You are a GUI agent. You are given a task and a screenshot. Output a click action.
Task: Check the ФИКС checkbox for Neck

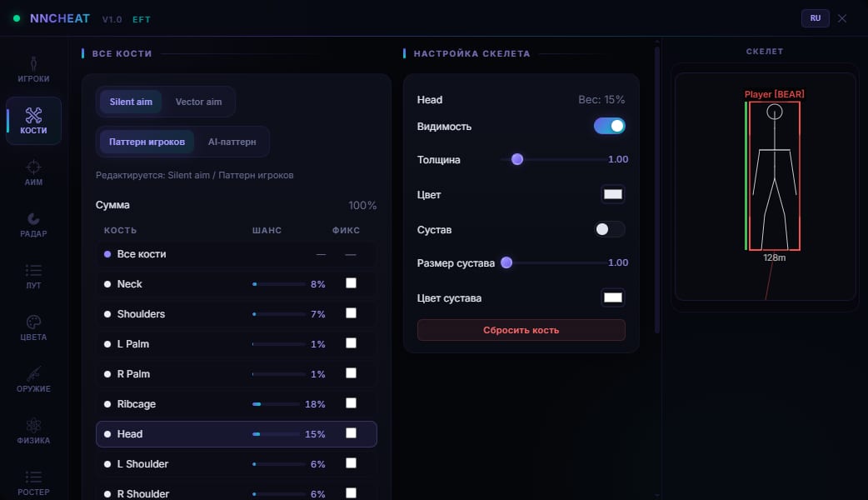point(351,283)
